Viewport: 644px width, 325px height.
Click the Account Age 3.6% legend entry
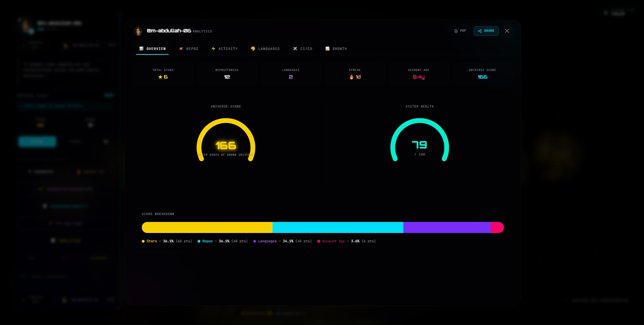[347, 241]
